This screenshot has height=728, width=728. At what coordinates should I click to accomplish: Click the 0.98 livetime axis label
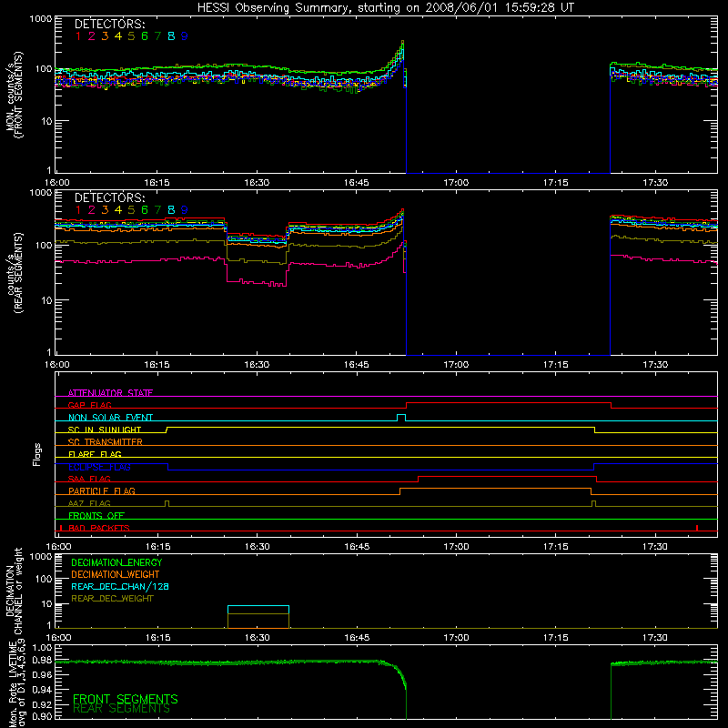coord(41,661)
